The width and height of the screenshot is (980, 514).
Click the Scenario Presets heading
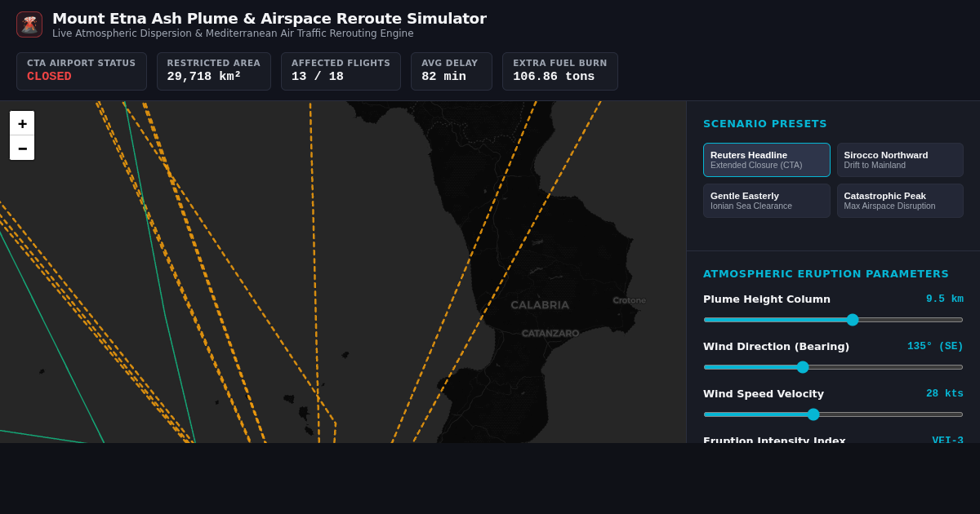coord(765,124)
